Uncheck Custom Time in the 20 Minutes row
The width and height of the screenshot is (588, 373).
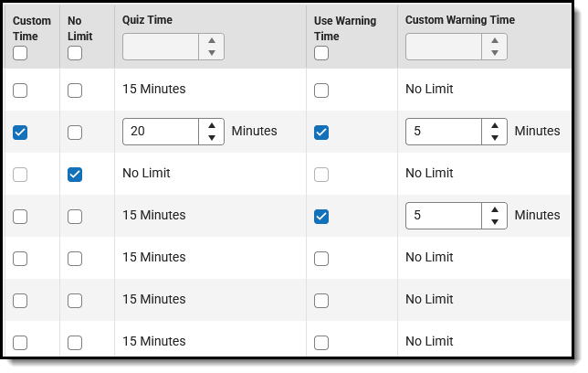click(20, 133)
